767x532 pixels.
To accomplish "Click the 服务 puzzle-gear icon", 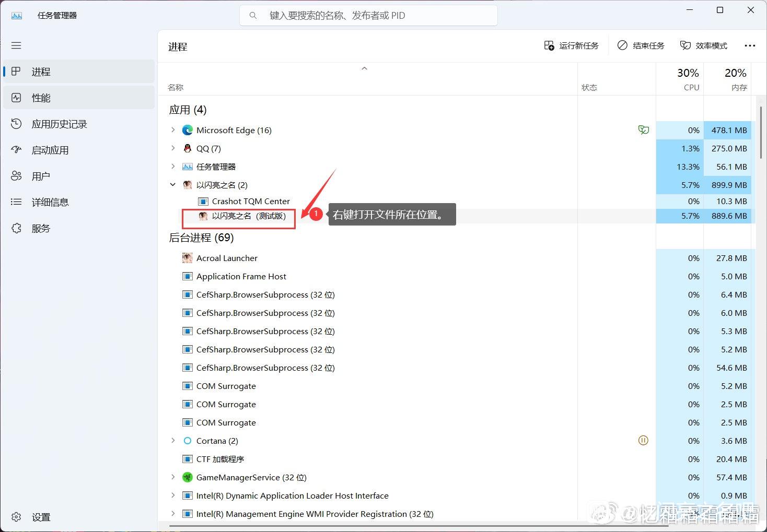I will (x=16, y=228).
